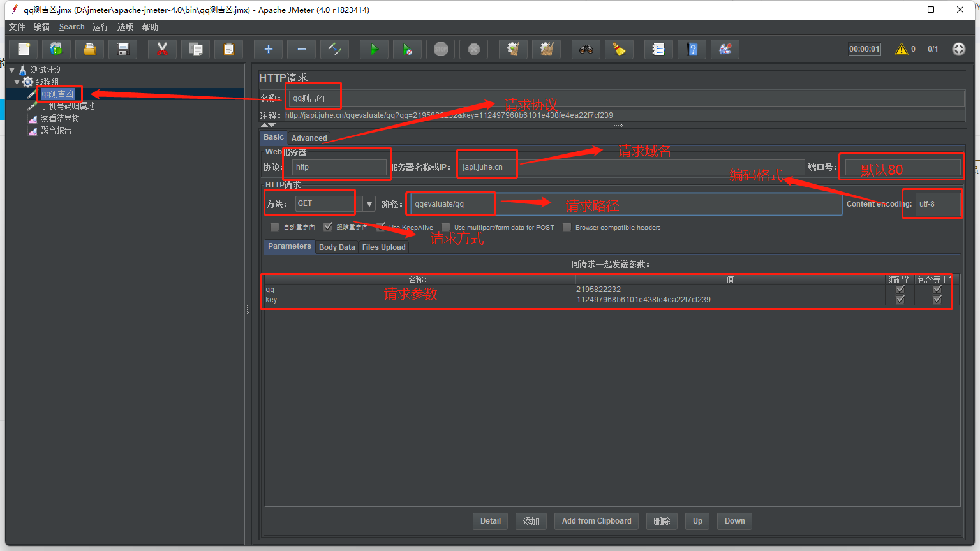Open the 方法 GET dropdown arrow
This screenshot has height=551, width=980.
[x=369, y=204]
